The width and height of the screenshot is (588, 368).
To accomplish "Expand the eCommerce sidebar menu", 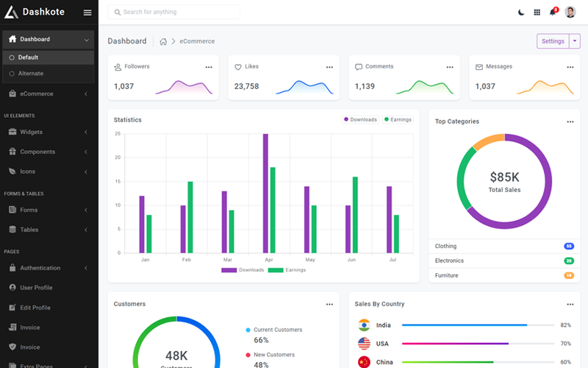I will tap(49, 94).
